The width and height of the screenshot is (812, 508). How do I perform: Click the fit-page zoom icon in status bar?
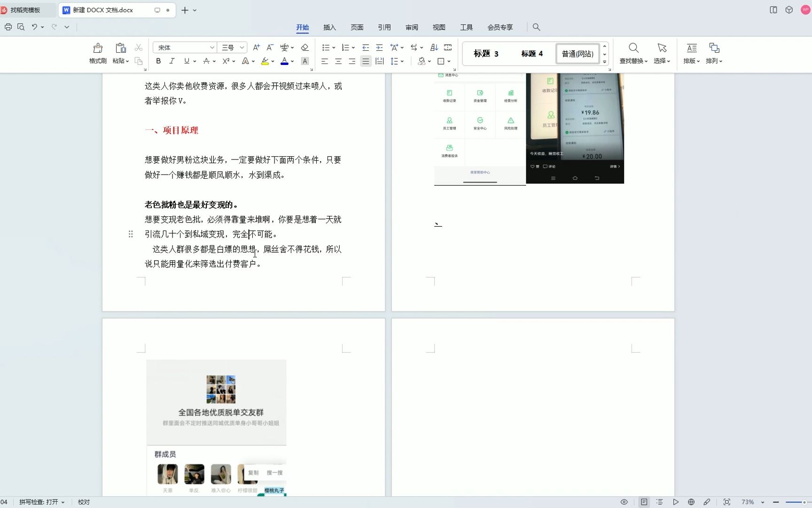pos(726,502)
